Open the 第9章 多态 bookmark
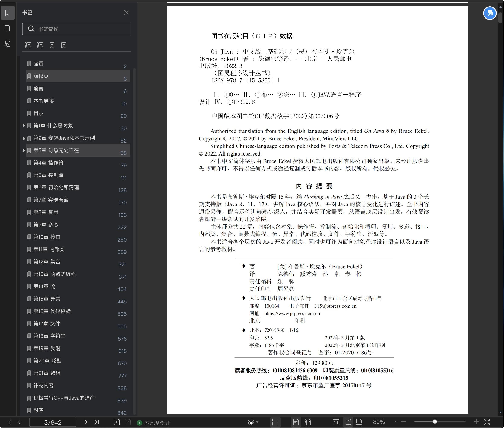 point(78,225)
